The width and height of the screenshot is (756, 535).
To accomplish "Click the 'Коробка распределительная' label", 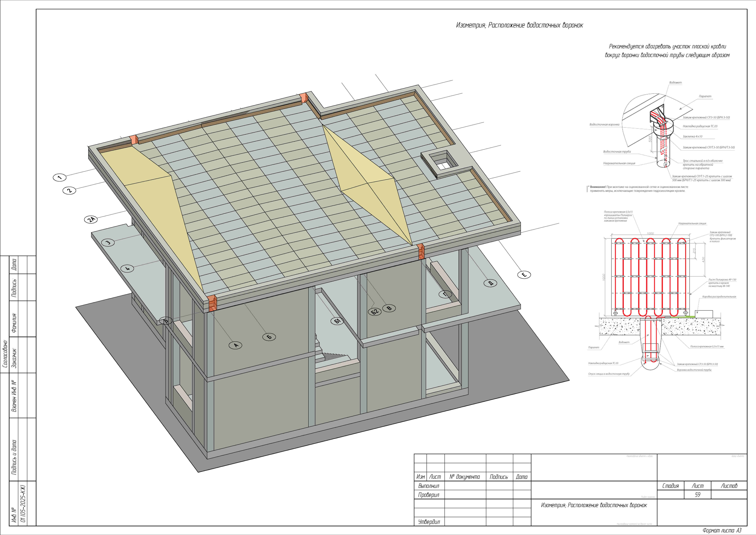I will [719, 296].
